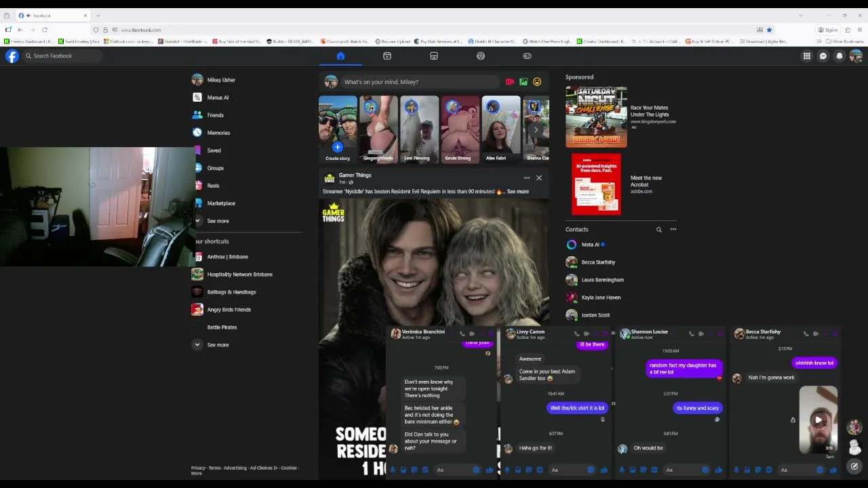868x488 pixels.
Task: Open the Facebook Home tab
Action: click(x=340, y=56)
